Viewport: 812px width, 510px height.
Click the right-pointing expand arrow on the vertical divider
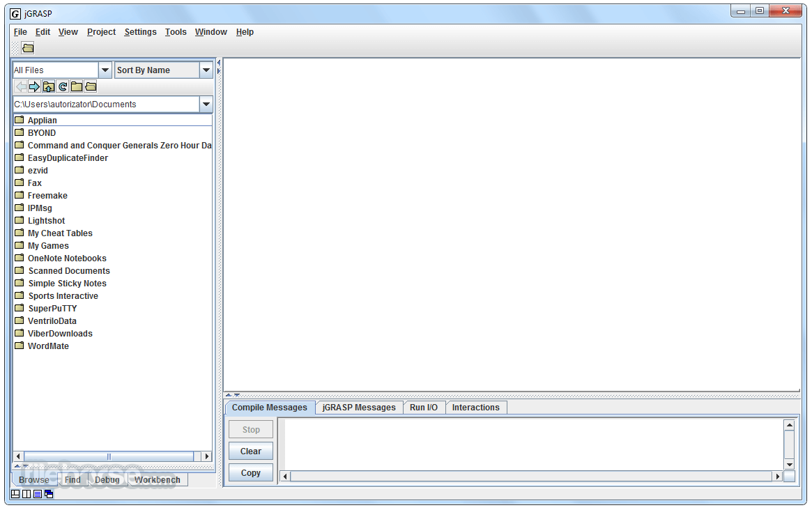[219, 71]
